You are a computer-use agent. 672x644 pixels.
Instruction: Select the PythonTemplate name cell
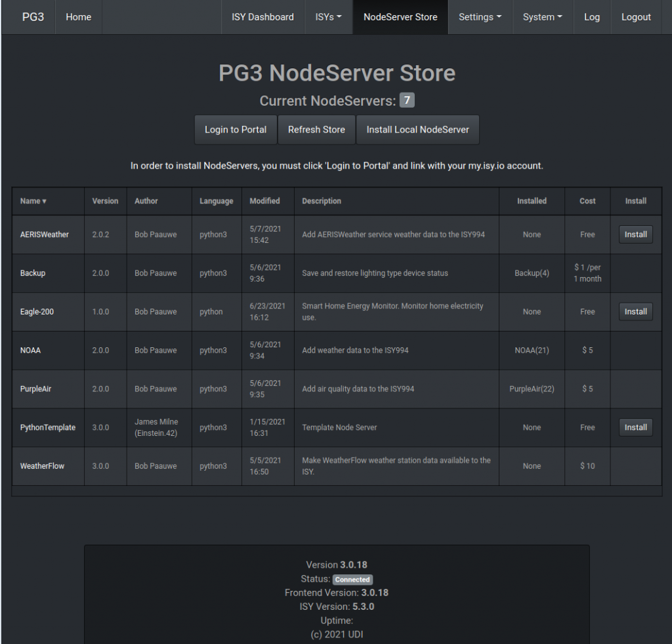pos(47,427)
